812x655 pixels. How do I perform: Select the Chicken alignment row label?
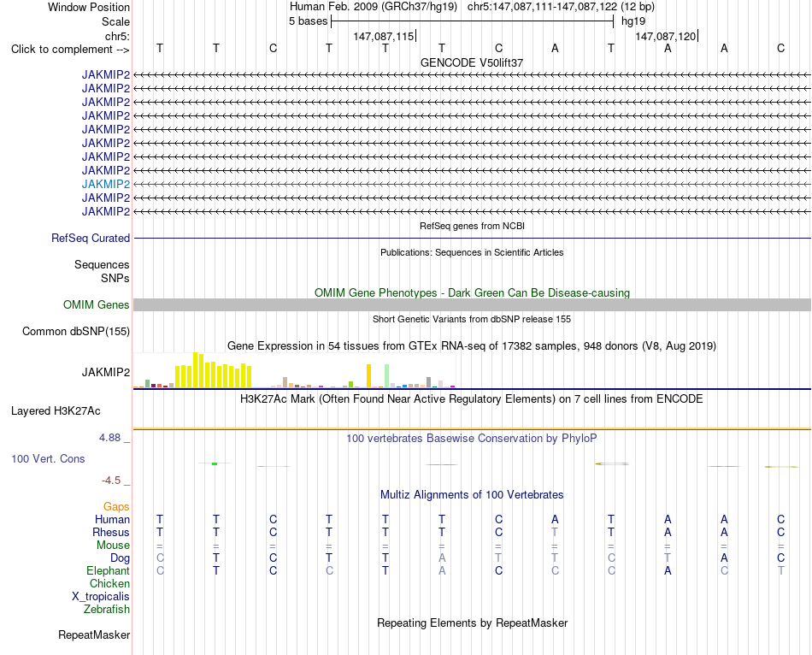coord(109,583)
